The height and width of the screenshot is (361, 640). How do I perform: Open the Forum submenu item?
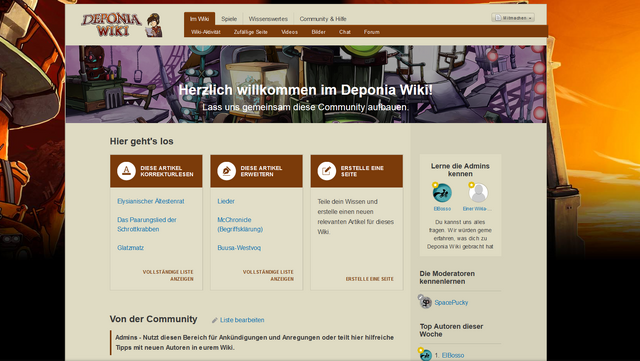[371, 32]
